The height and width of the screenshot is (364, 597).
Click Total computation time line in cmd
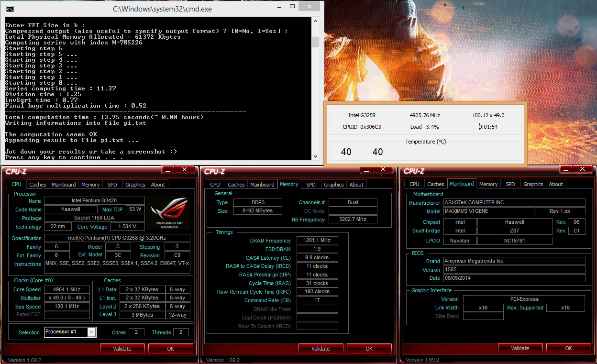click(104, 117)
